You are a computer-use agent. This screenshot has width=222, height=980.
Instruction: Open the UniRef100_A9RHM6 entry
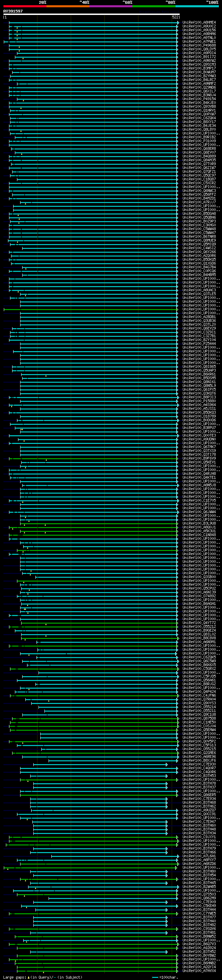199,34
